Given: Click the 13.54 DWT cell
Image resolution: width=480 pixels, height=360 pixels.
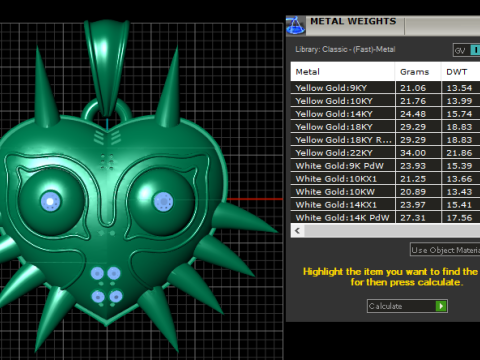Looking at the screenshot, I should (461, 88).
